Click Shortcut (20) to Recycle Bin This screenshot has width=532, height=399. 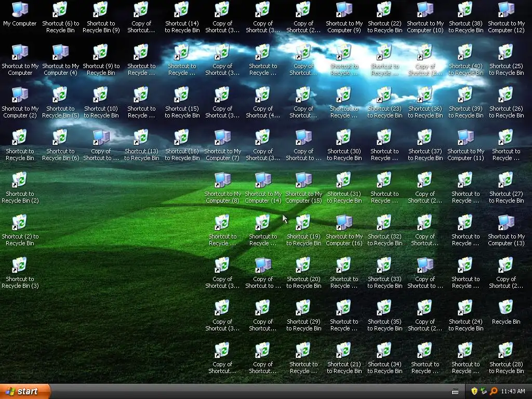pyautogui.click(x=303, y=273)
